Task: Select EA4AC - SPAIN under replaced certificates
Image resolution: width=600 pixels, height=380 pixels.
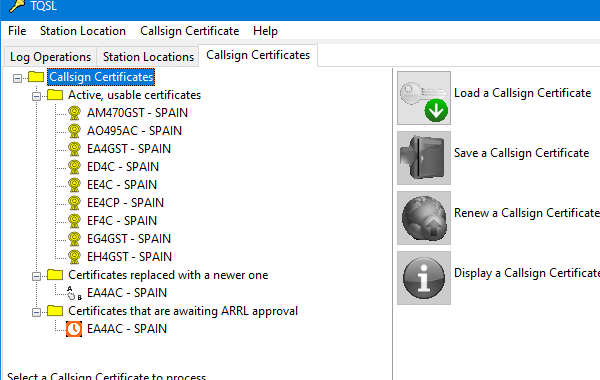Action: coord(127,293)
